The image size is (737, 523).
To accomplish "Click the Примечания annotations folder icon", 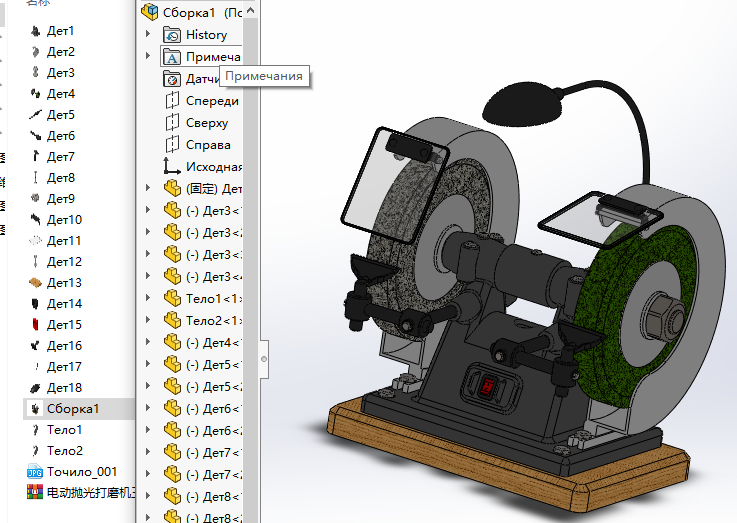I will tap(172, 57).
